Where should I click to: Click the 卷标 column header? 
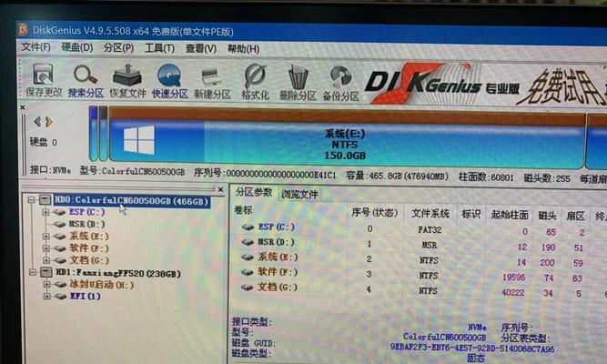point(243,210)
